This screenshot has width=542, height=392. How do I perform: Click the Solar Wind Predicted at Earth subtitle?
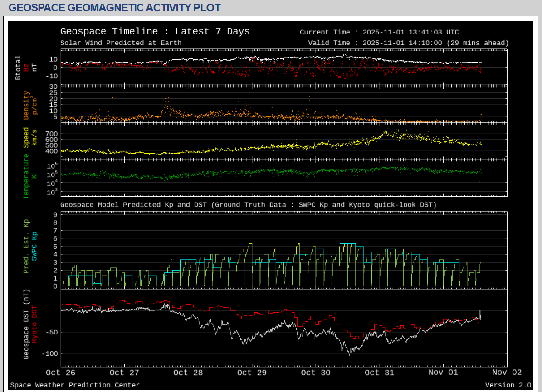pyautogui.click(x=121, y=43)
